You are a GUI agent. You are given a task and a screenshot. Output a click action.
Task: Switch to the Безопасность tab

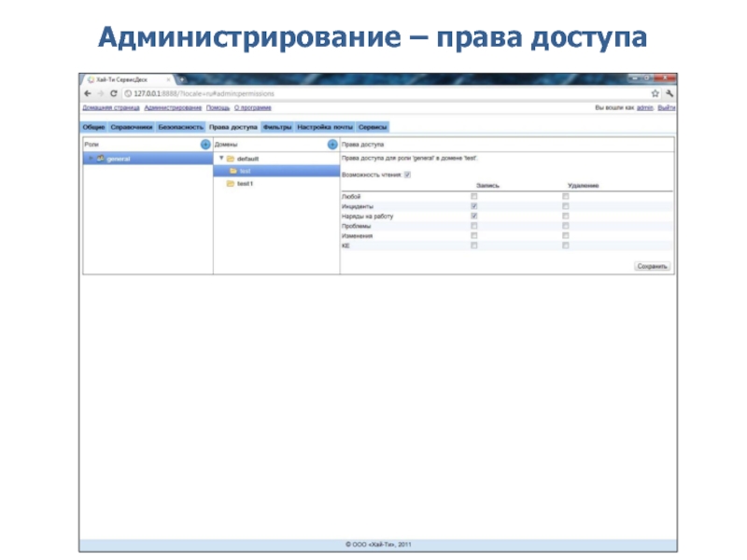coord(180,126)
